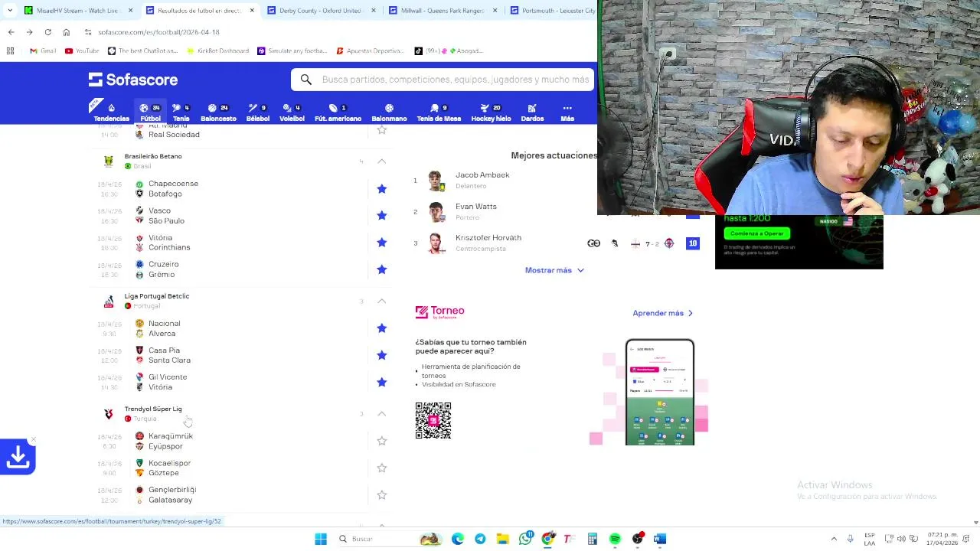Collapse the Liga Portugal Betclic section
Screen dimensions: 980x551
[381, 302]
